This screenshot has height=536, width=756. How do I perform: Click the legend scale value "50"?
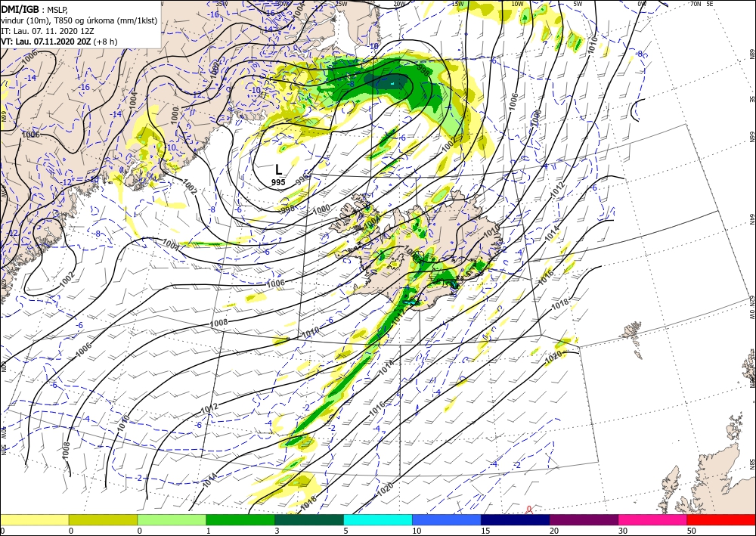692,531
